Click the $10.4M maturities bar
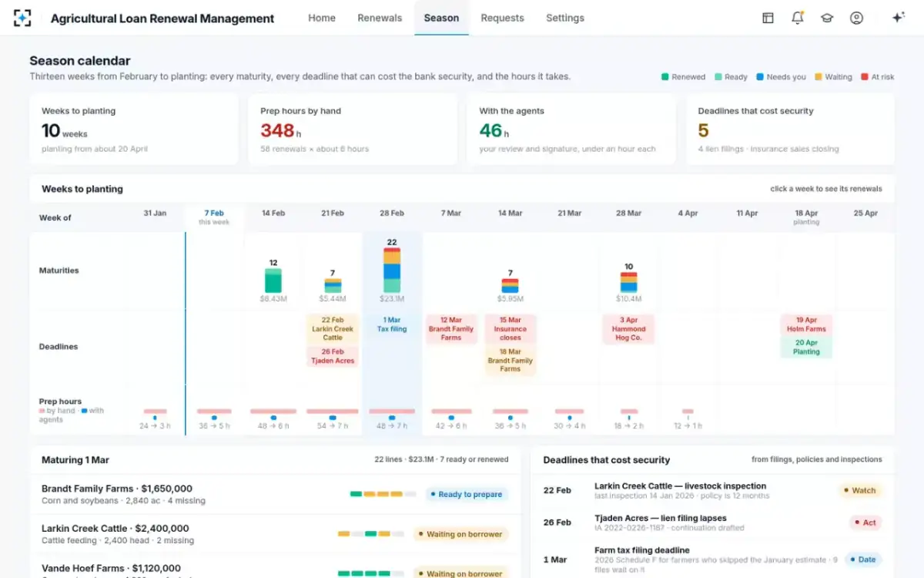The image size is (924, 578). tap(629, 282)
